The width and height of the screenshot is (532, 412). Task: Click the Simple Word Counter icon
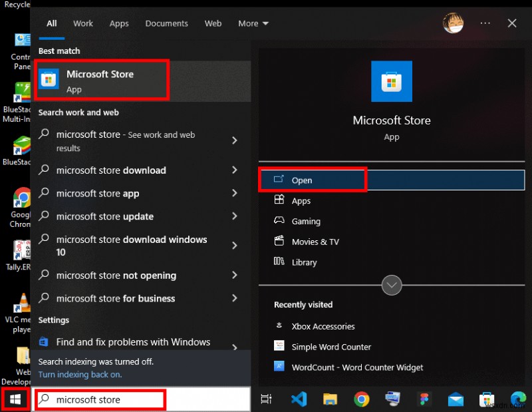279,345
